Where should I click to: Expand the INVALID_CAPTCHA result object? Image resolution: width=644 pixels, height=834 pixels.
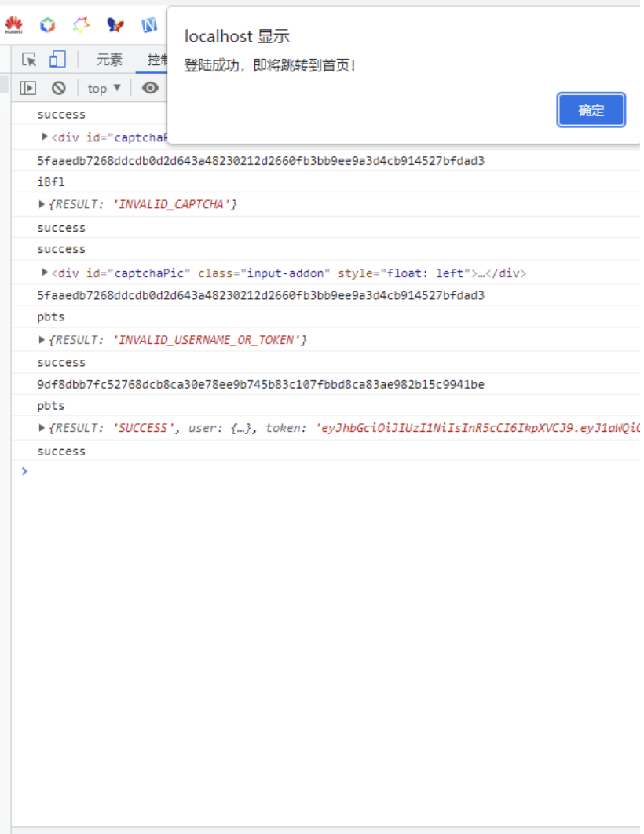pos(42,204)
